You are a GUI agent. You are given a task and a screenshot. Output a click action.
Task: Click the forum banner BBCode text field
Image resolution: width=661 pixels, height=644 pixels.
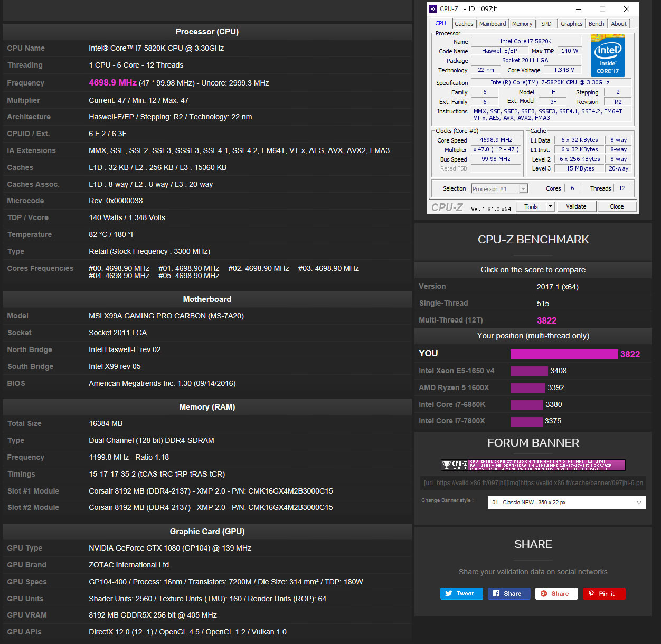coord(533,483)
